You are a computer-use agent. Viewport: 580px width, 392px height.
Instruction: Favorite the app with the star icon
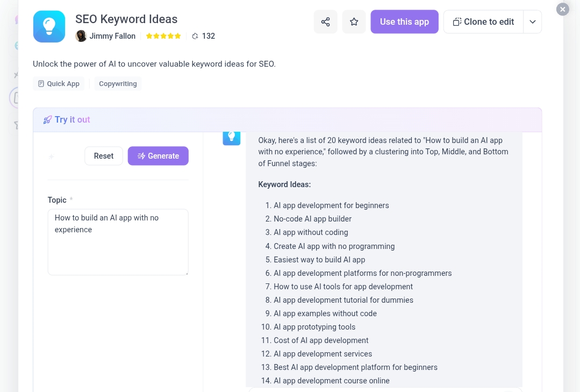point(354,22)
